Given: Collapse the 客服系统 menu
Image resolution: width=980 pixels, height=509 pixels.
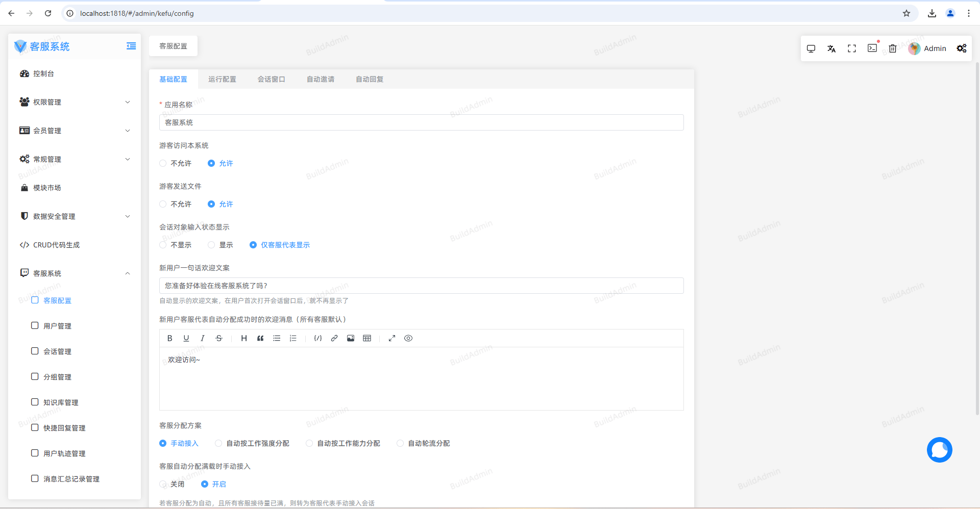Looking at the screenshot, I should click(x=75, y=273).
